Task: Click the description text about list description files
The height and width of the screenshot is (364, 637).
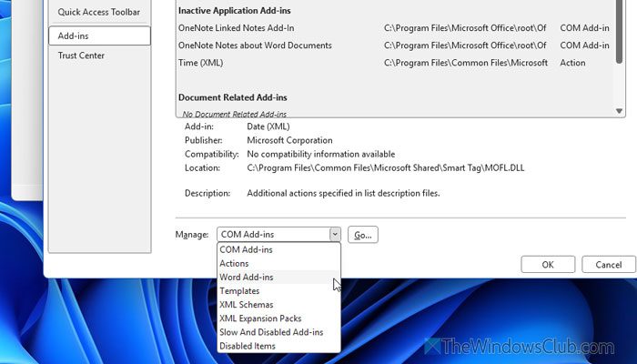Action: pos(343,193)
